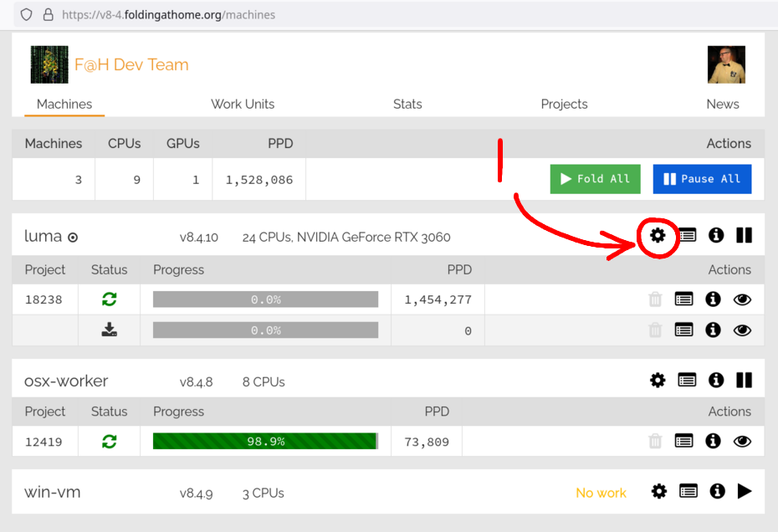Image resolution: width=778 pixels, height=532 pixels.
Task: Click eye icon in luma download row
Action: click(742, 330)
